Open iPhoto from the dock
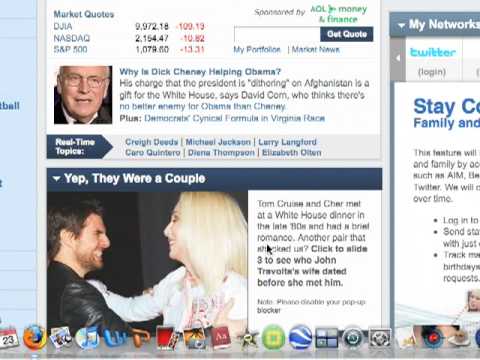This screenshot has width=480, height=360. [x=194, y=337]
